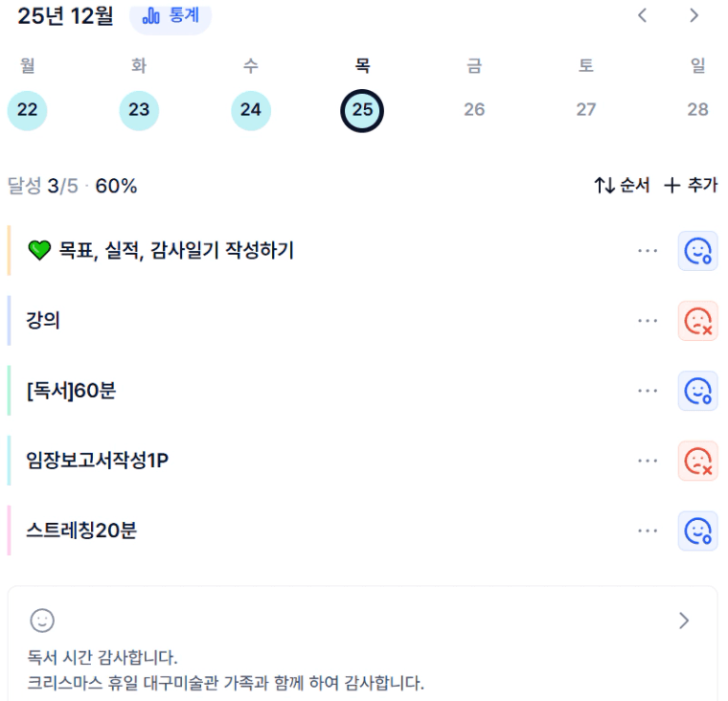This screenshot has height=701, width=728.
Task: Open the options menu for 목표, 실적, 감사일기 작성하기
Action: (x=648, y=251)
